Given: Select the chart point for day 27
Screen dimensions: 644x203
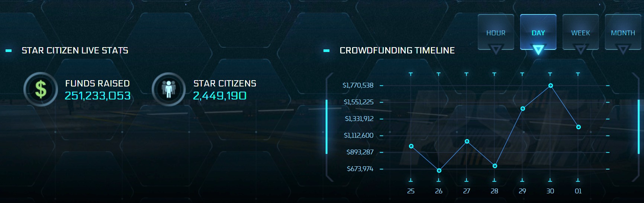Looking at the screenshot, I should point(467,141).
